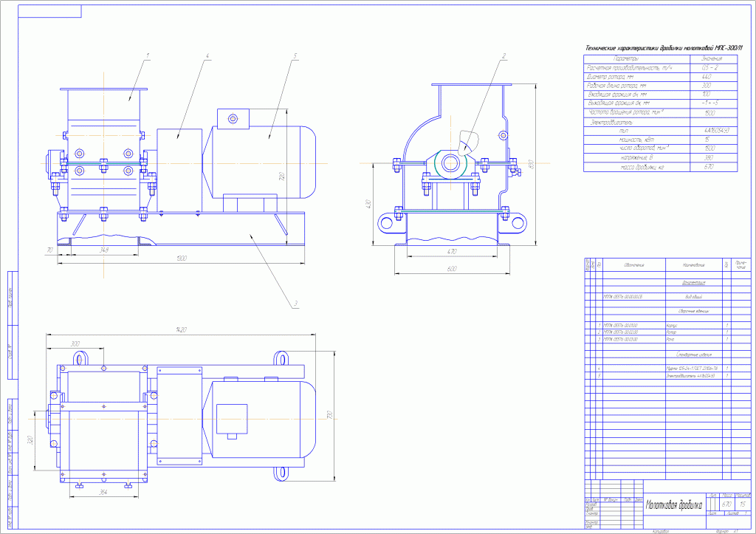Click the 'Расчетная производительность, т/ч' cell
The height and width of the screenshot is (534, 756).
point(629,67)
